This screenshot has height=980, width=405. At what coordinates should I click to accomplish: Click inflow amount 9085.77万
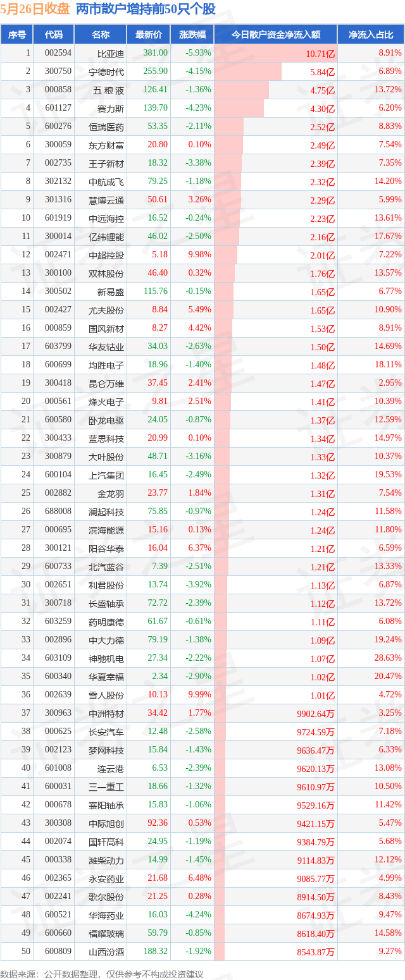316,879
